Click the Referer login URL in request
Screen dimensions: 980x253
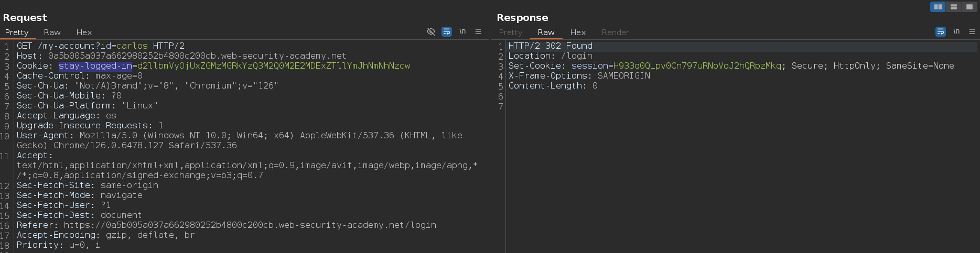point(250,225)
